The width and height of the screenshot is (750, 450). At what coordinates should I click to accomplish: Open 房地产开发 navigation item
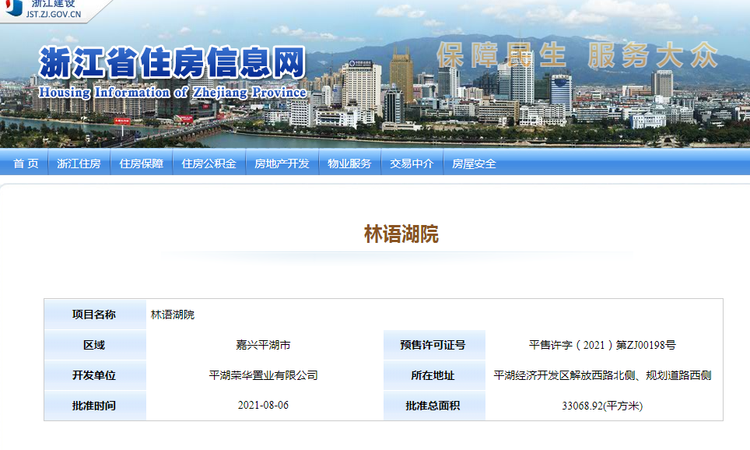282,164
